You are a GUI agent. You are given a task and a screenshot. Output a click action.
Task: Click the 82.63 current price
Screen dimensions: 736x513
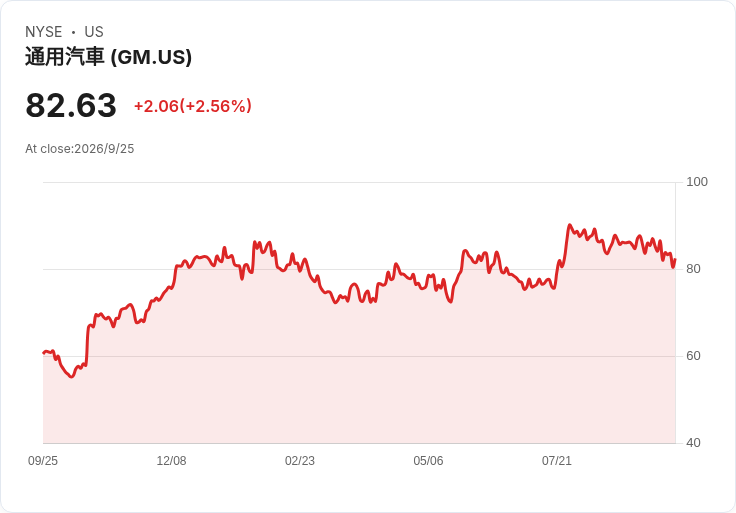(x=71, y=105)
